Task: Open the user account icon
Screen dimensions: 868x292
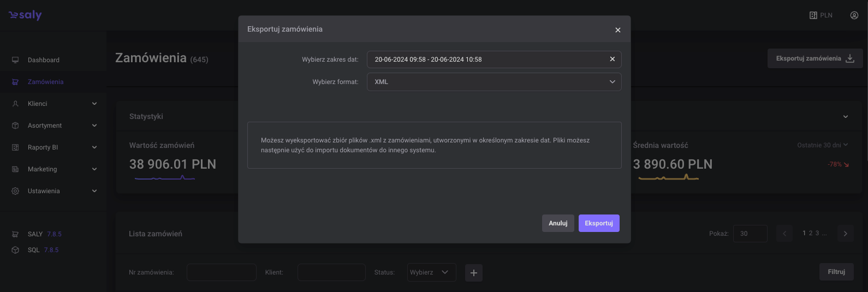Action: click(x=854, y=15)
